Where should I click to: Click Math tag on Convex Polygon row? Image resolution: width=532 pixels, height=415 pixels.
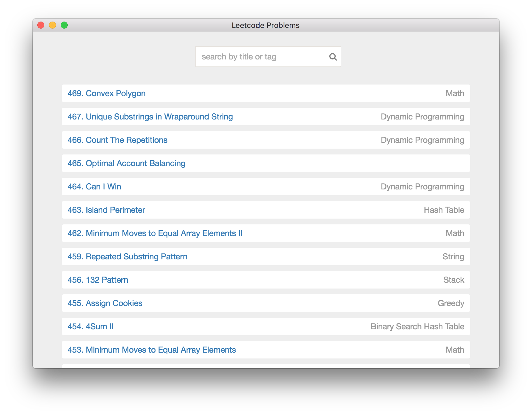pyautogui.click(x=455, y=93)
